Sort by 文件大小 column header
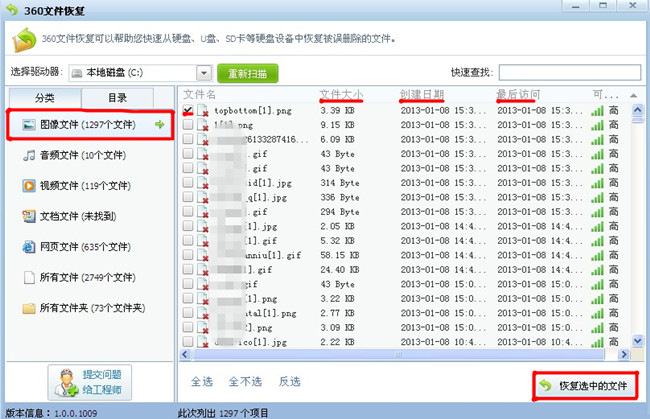This screenshot has height=419, width=650. pos(341,95)
